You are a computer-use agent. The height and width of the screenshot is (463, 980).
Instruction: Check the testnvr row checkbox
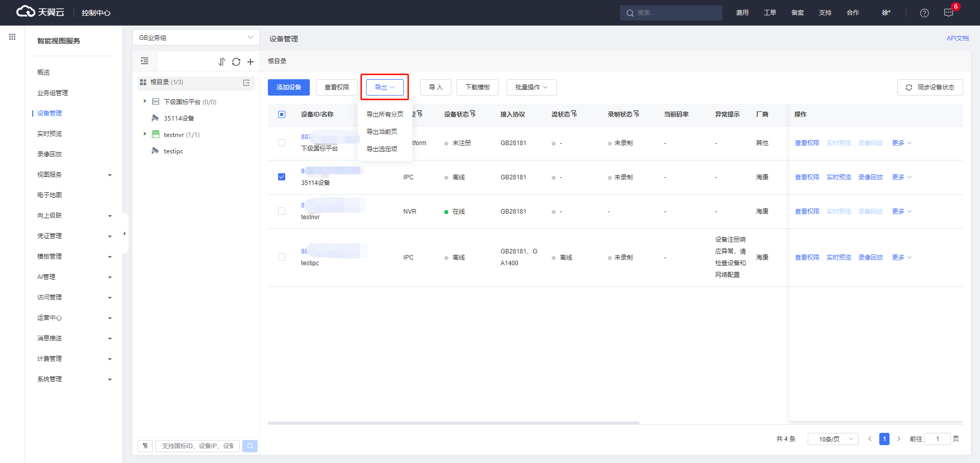click(282, 211)
